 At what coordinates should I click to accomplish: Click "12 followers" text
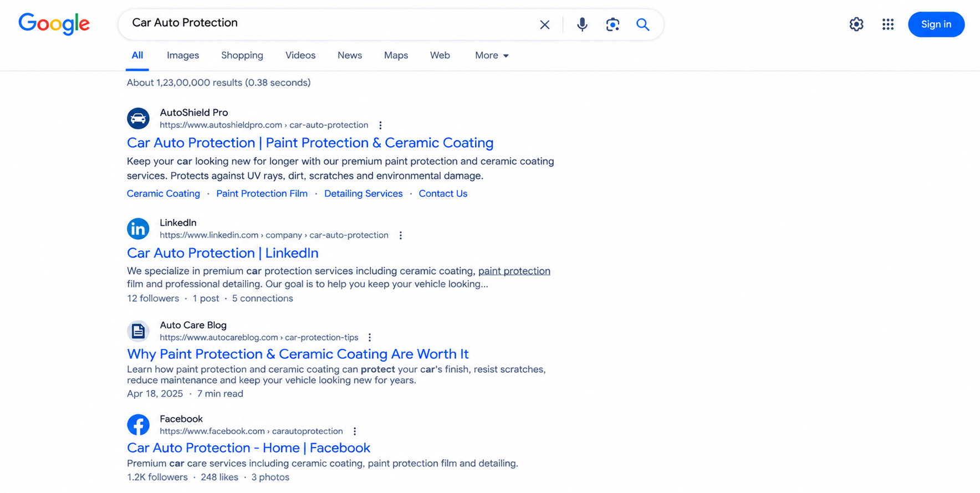[x=153, y=299]
